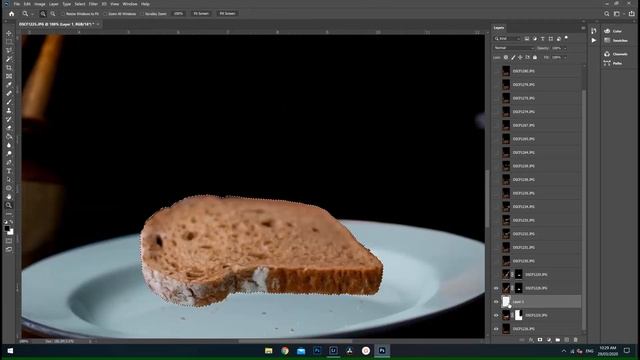Open the Layers panel options menu
Image resolution: width=640 pixels, height=360 pixels.
pyautogui.click(x=583, y=28)
